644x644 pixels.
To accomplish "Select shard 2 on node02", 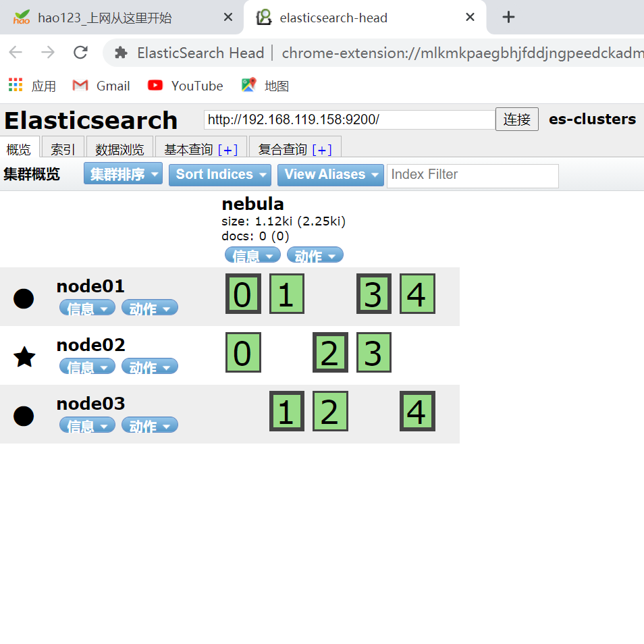I will coord(330,352).
